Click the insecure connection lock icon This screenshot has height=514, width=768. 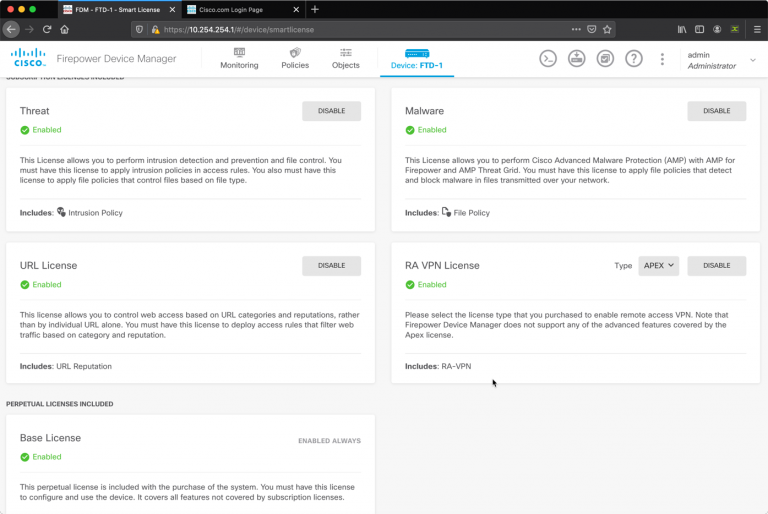155,29
